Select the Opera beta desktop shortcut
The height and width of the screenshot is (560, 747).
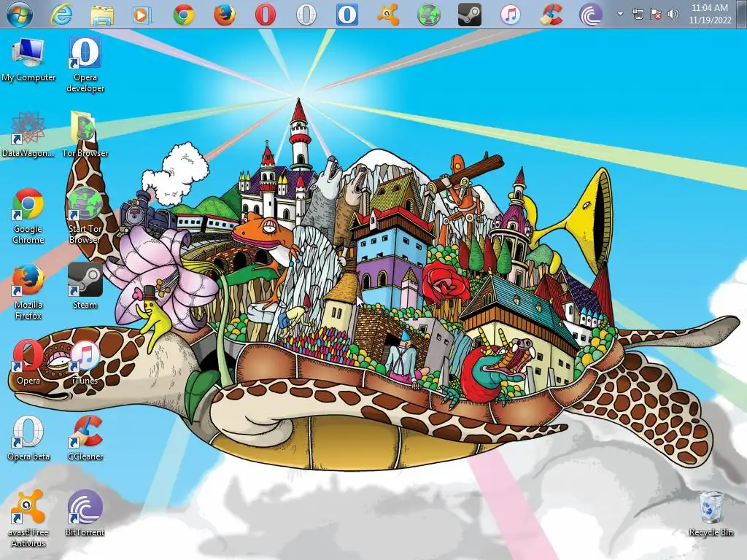[x=28, y=438]
